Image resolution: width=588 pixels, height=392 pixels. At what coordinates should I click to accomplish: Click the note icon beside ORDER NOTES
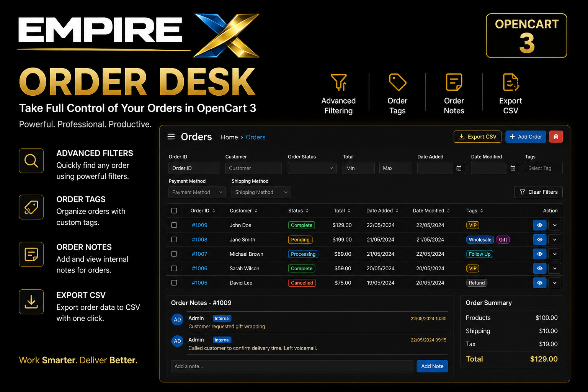pyautogui.click(x=31, y=254)
